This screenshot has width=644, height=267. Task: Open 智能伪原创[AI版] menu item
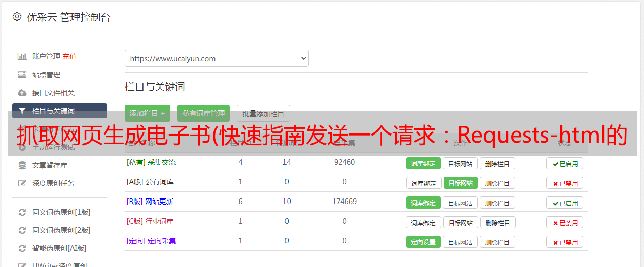59,248
